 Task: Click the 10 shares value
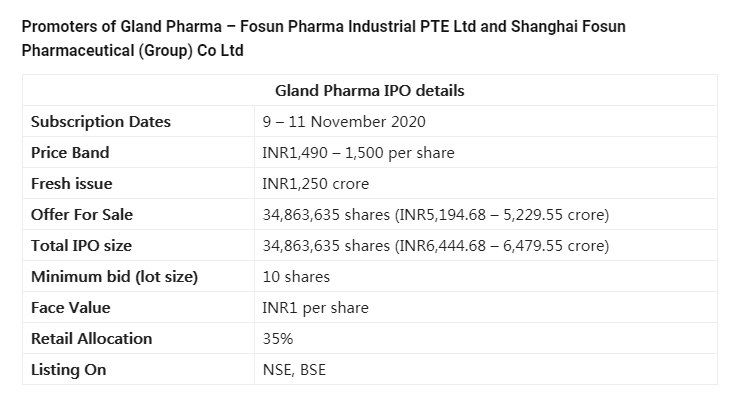296,277
